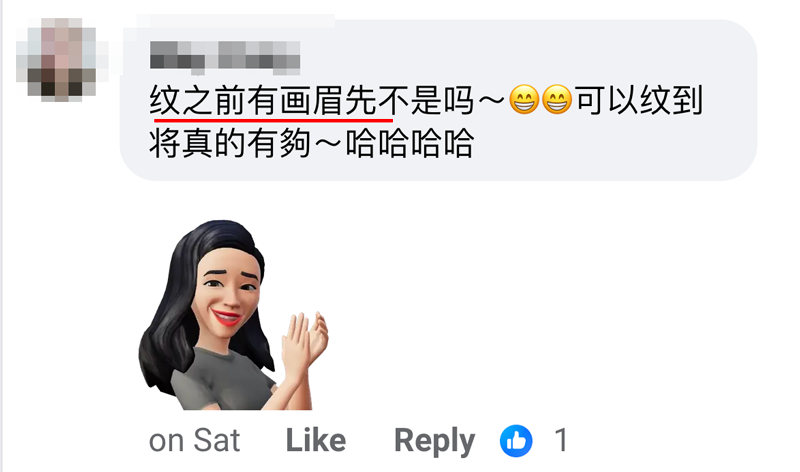The width and height of the screenshot is (800, 472).
Task: Click the 可以纹到 text after the emojis
Action: 640,100
